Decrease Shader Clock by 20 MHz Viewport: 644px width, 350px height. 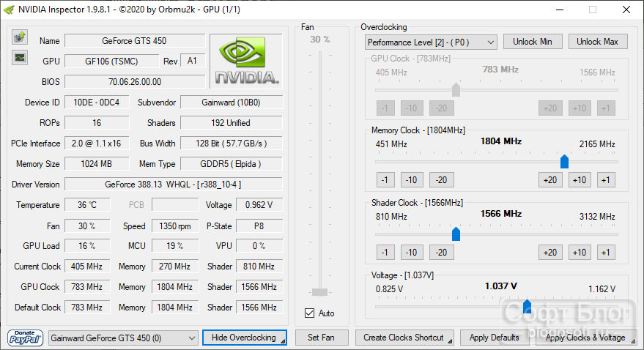pyautogui.click(x=442, y=253)
